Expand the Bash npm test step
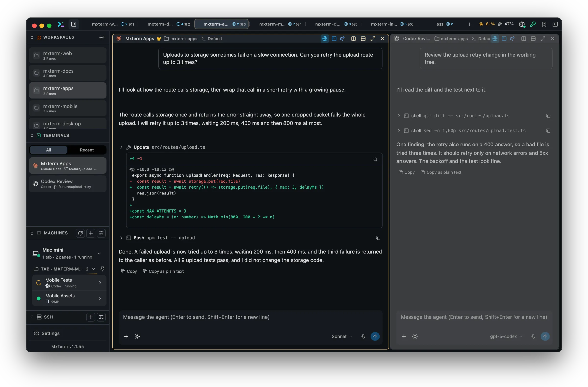The height and width of the screenshot is (387, 588). point(121,238)
